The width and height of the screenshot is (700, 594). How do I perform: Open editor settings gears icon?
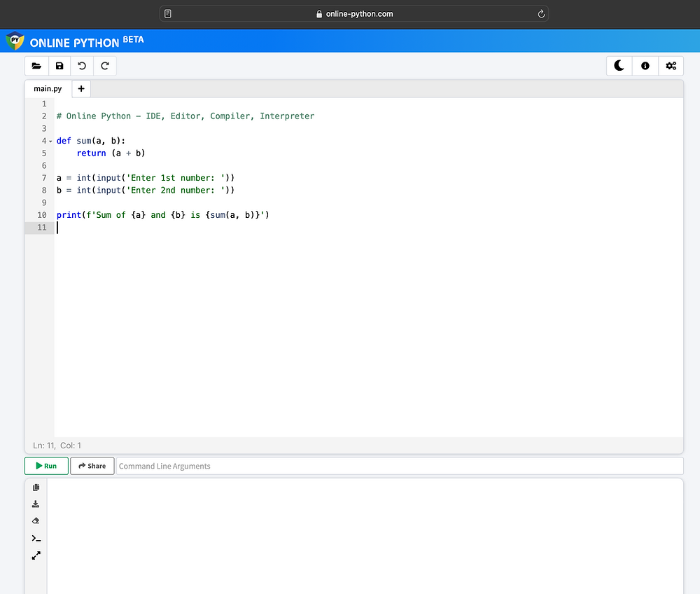671,66
